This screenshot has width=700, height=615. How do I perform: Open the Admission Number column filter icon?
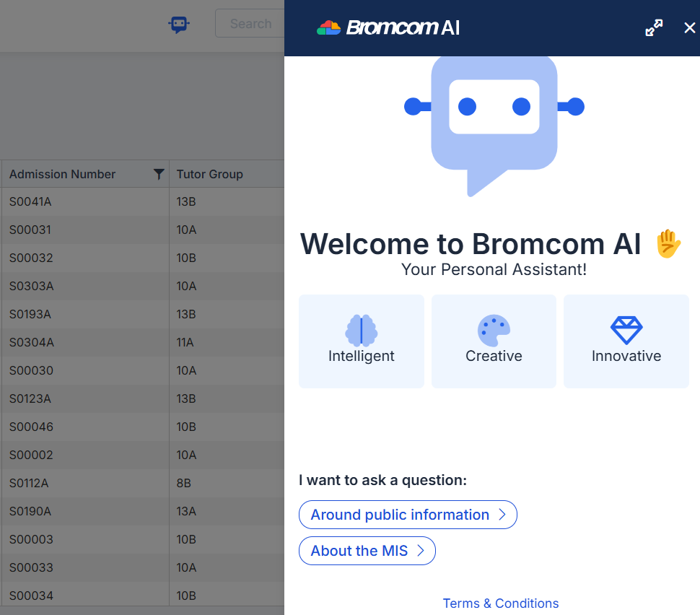pos(159,174)
